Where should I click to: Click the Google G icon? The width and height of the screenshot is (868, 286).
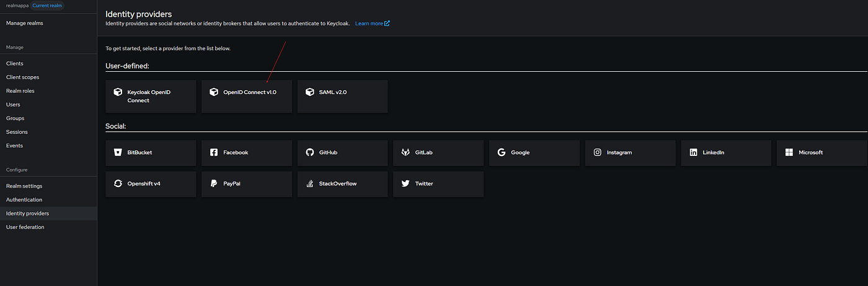pyautogui.click(x=502, y=152)
